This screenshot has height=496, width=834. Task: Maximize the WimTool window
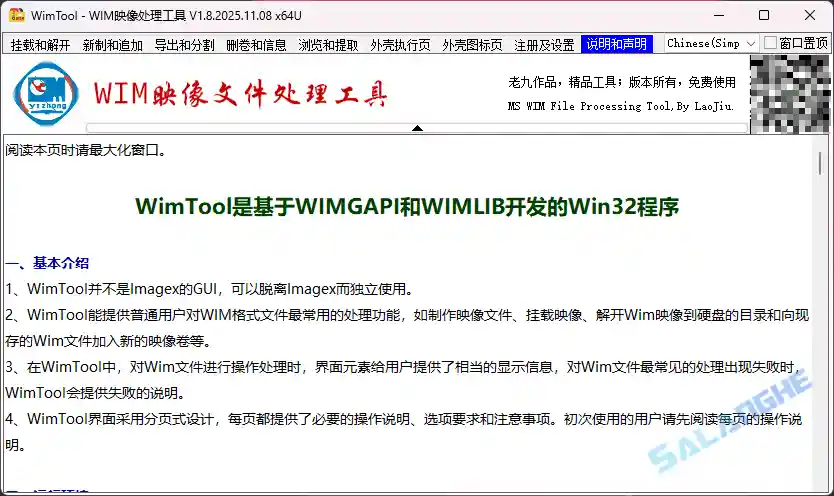tap(764, 15)
